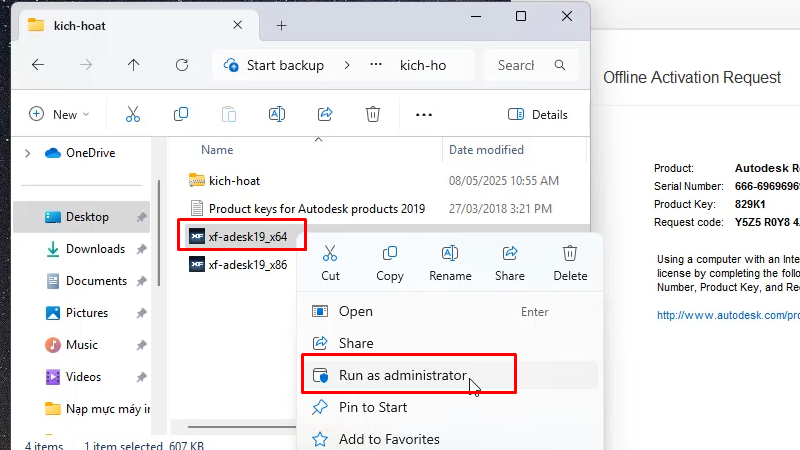The width and height of the screenshot is (800, 450).
Task: Choose Cut in the context menu
Action: 330,263
